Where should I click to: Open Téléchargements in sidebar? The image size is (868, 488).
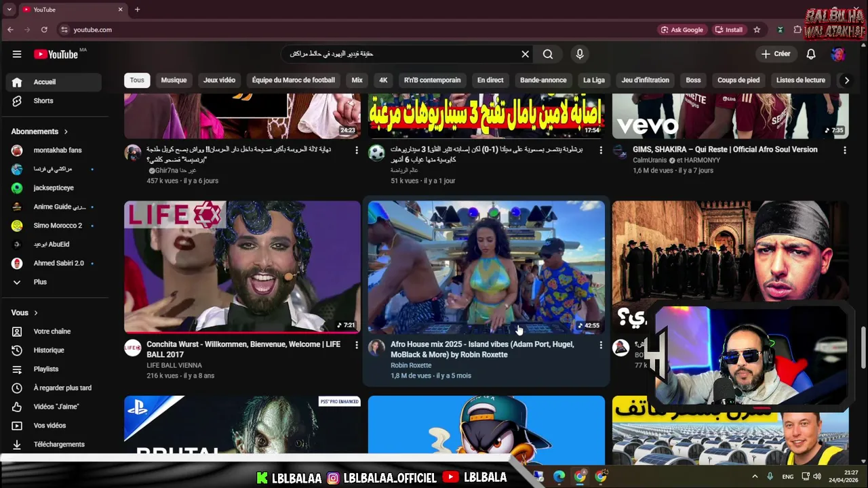point(54,445)
